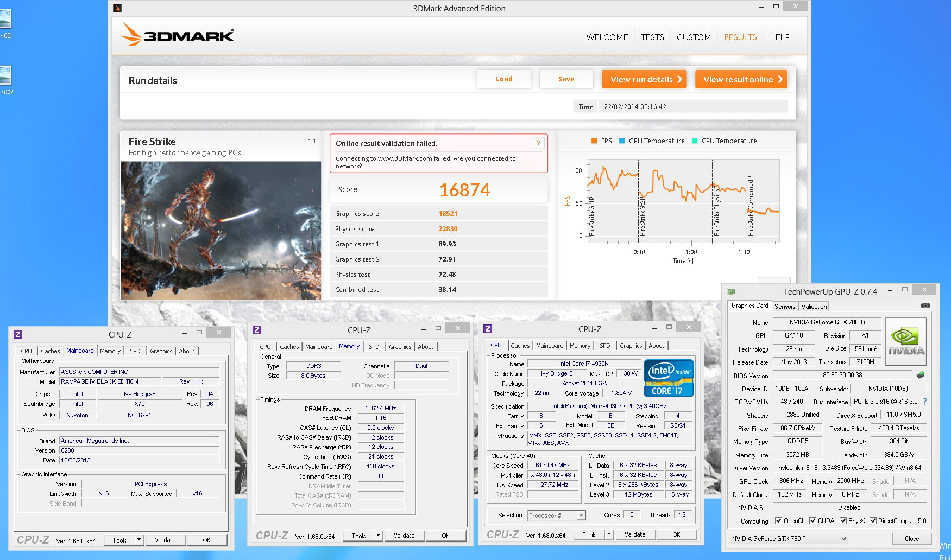Viewport: 951px width, 560px height.
Task: Click Tools button in CPU-Z Memory window
Action: [x=358, y=536]
